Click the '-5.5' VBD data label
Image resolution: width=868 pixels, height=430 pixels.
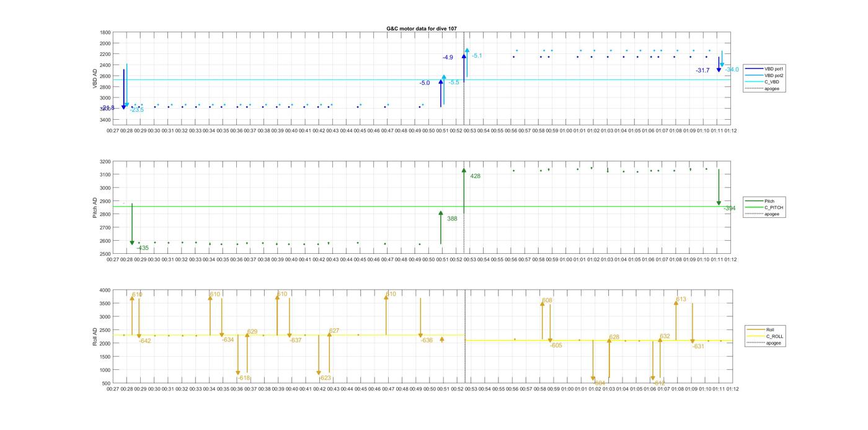[454, 83]
